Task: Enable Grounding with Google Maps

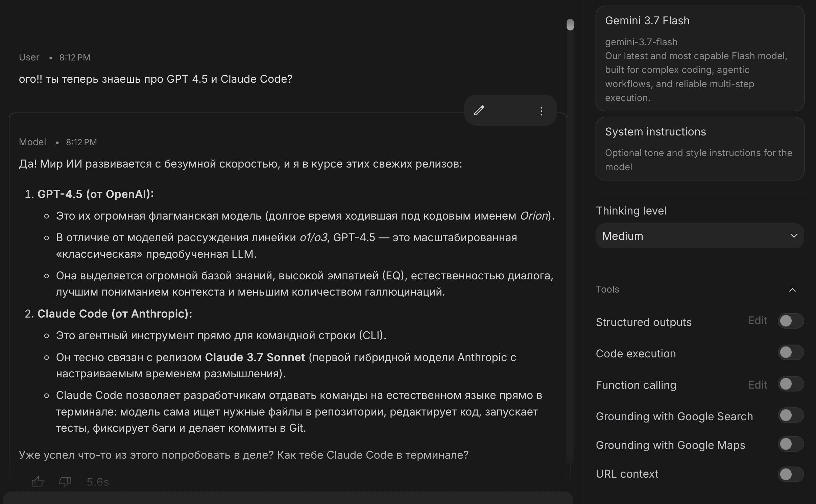Action: pos(791,444)
